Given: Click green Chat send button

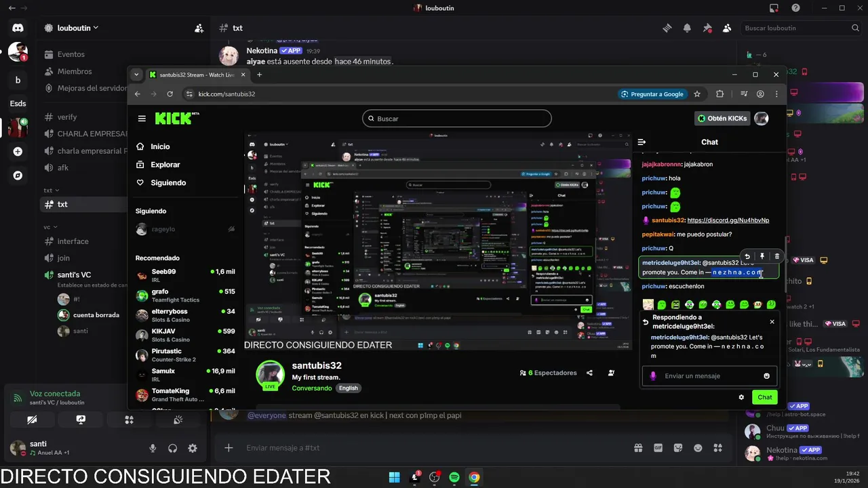Looking at the screenshot, I should (x=765, y=397).
